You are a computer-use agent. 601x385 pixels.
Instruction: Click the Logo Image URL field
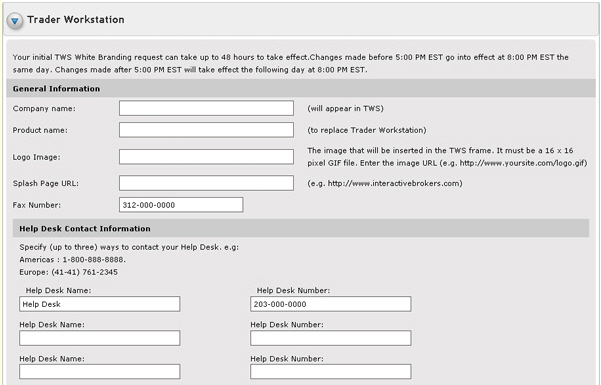206,157
